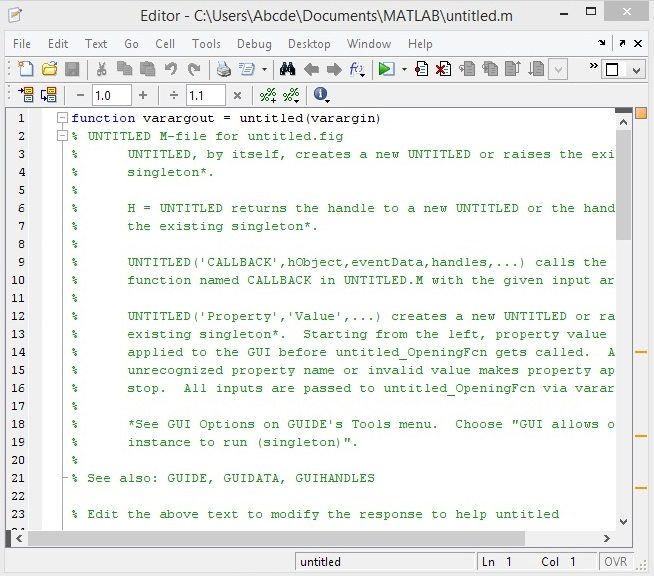Decrement value minus button

coord(80,95)
